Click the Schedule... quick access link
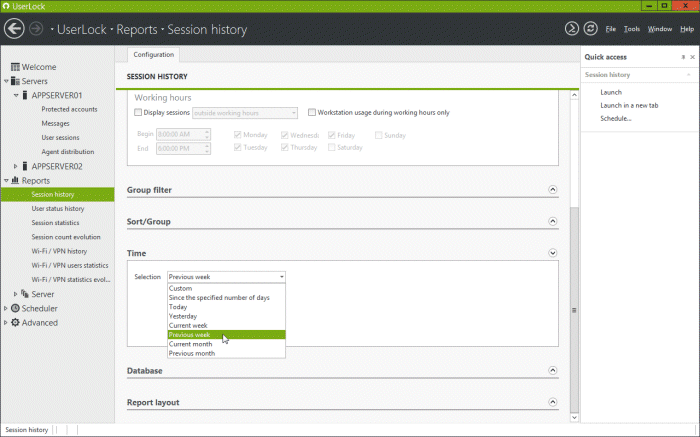 615,118
